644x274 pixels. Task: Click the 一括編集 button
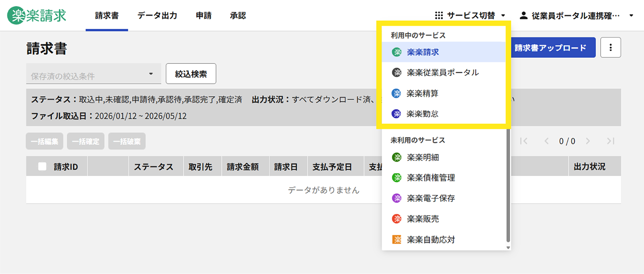click(x=45, y=141)
